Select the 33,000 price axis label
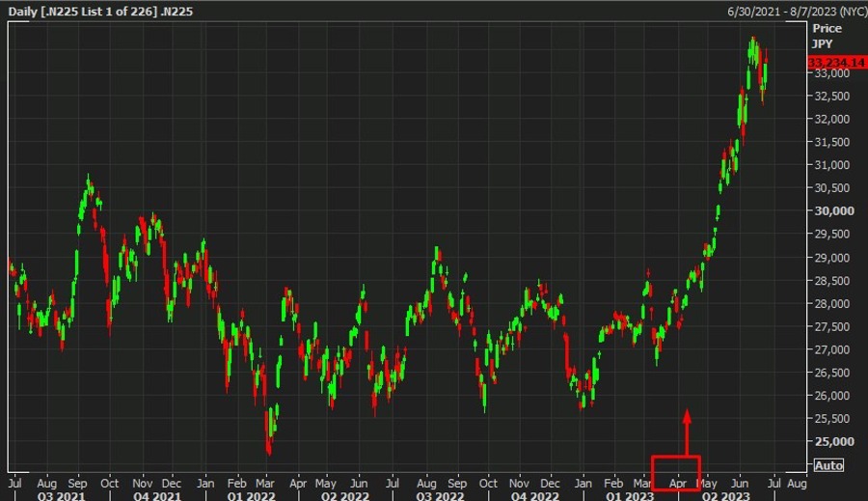868x501 pixels. coord(831,73)
